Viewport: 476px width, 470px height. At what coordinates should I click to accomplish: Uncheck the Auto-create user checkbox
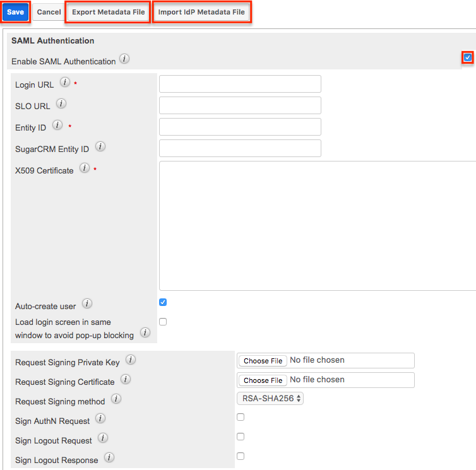click(x=163, y=302)
